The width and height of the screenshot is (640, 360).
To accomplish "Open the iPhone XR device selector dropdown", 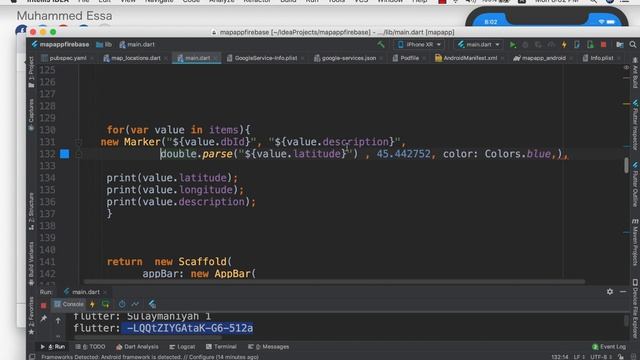I will (x=419, y=44).
